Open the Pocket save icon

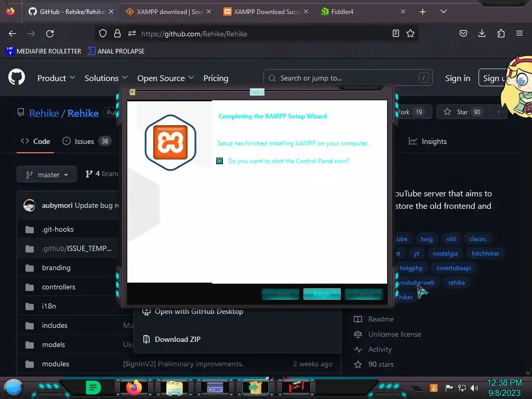tap(463, 33)
